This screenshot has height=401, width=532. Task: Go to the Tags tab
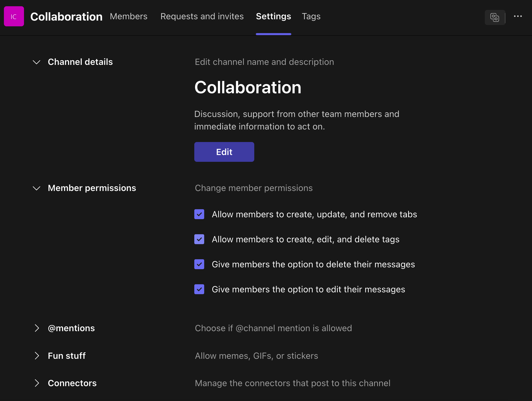coord(311,16)
